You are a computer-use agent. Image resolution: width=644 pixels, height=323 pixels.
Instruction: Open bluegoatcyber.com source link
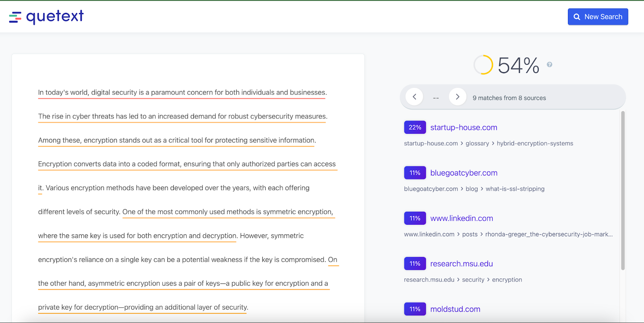coord(464,173)
